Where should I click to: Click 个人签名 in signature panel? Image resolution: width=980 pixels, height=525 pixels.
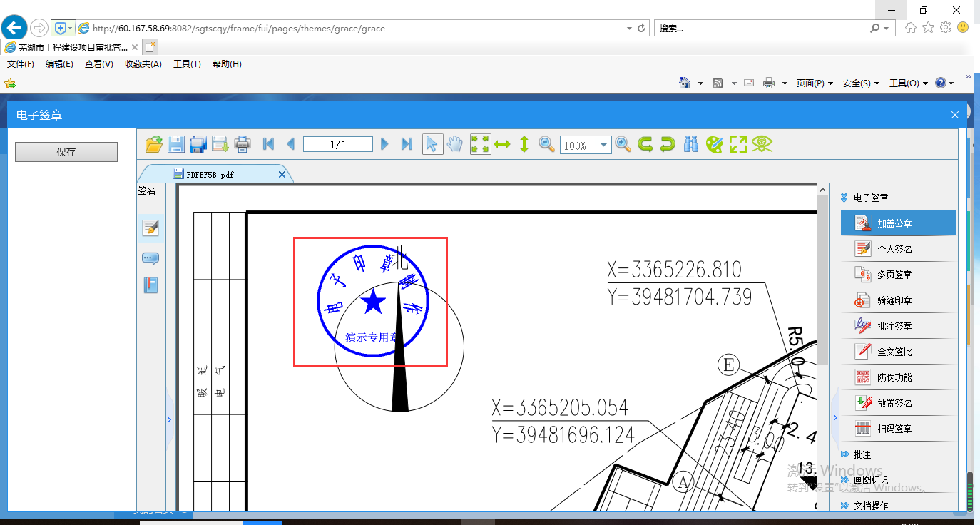(x=894, y=249)
